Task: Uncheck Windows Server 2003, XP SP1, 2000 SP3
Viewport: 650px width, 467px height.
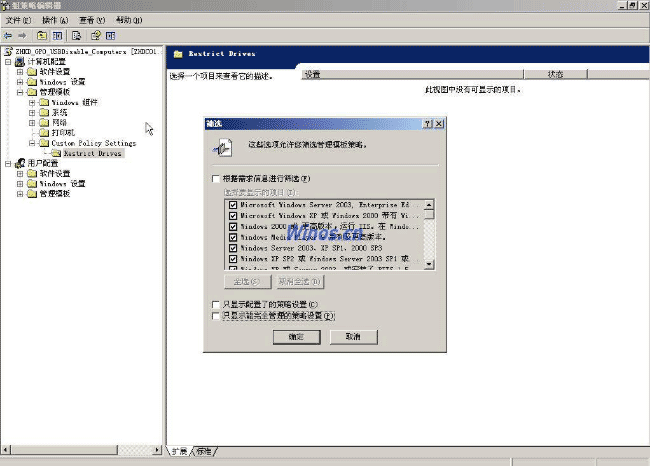Action: (233, 248)
